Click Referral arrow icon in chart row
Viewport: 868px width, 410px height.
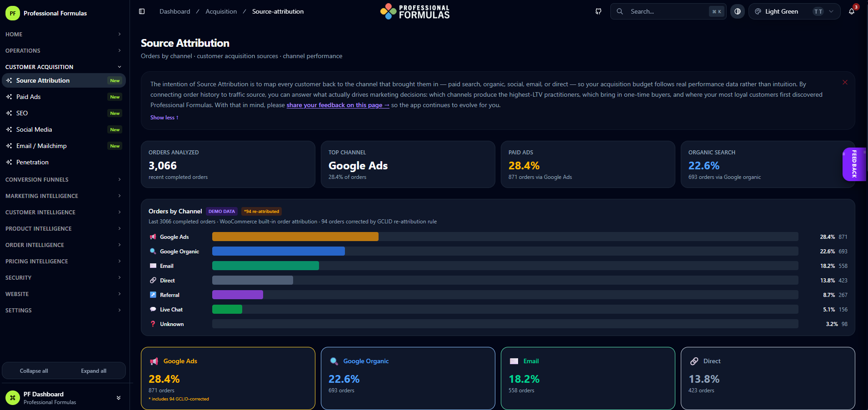point(153,295)
